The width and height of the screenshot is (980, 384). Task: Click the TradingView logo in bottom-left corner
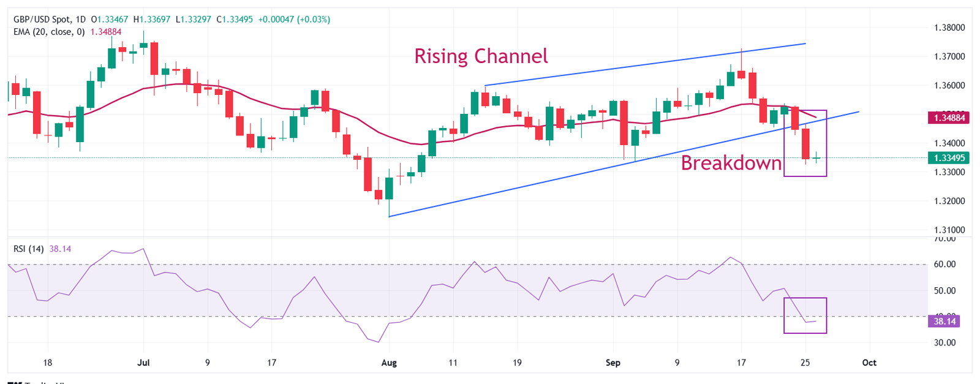38,382
